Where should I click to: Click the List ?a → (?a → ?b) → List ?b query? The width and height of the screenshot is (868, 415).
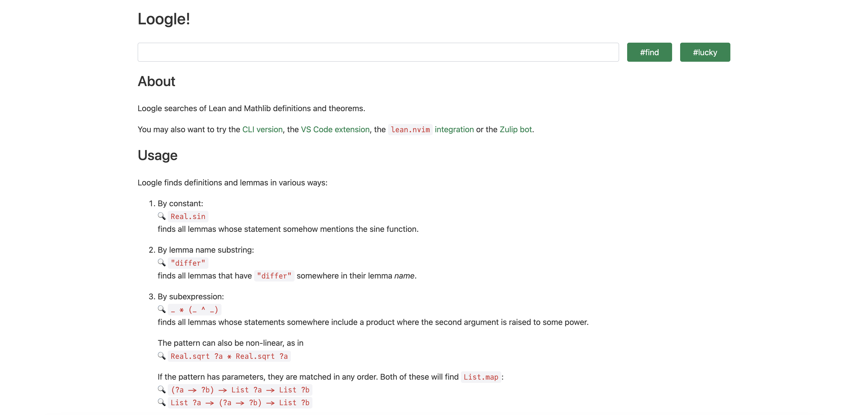tap(240, 402)
